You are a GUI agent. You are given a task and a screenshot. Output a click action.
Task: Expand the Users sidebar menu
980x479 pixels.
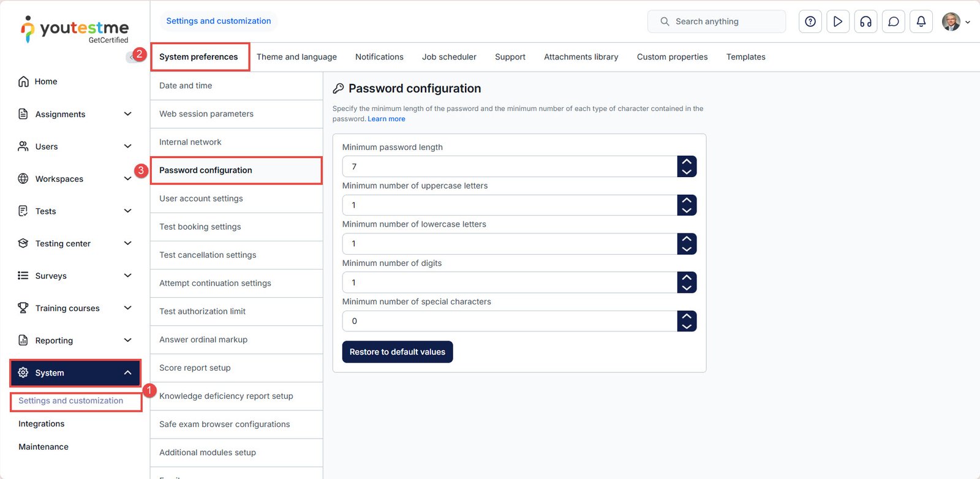point(127,146)
